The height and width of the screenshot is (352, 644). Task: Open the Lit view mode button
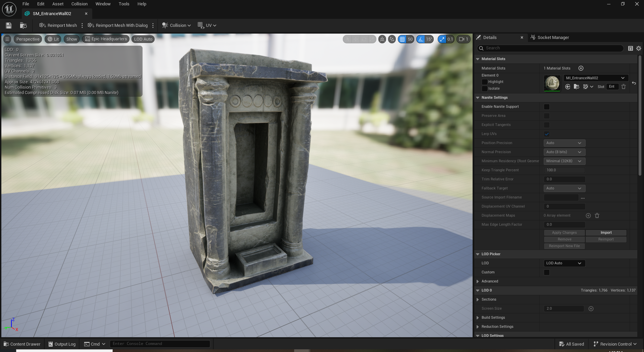[x=53, y=39]
